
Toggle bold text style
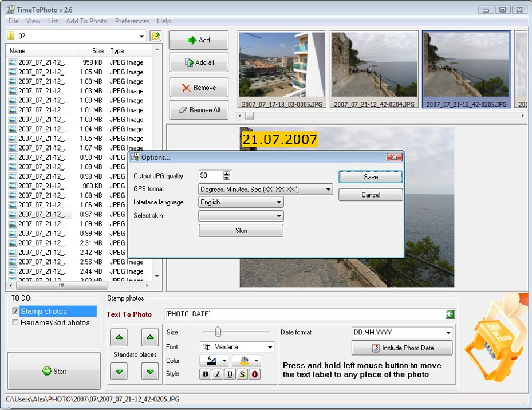click(x=206, y=374)
